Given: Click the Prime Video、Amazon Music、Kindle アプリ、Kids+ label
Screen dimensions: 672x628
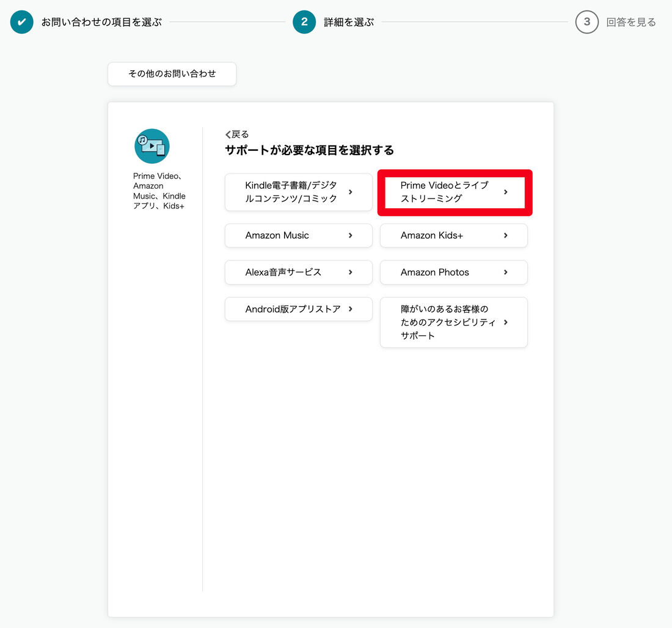Looking at the screenshot, I should point(159,191).
